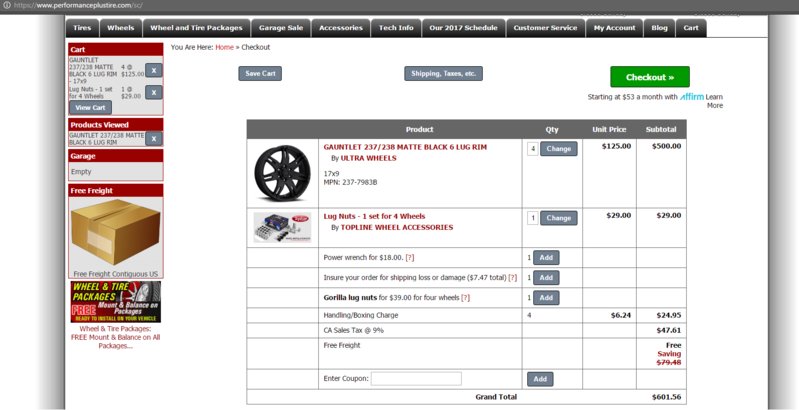Screen dimensions: 799x410
Task: Click the Enter Coupon text field
Action: point(416,378)
